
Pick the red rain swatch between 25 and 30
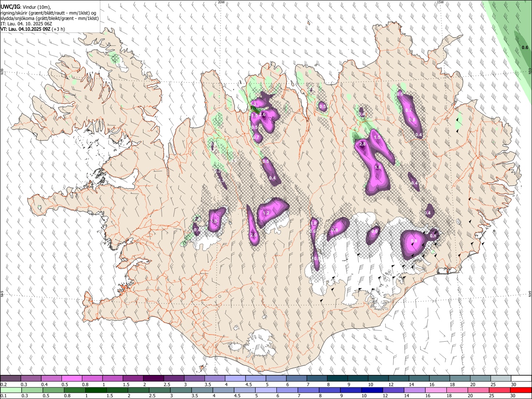499,390
